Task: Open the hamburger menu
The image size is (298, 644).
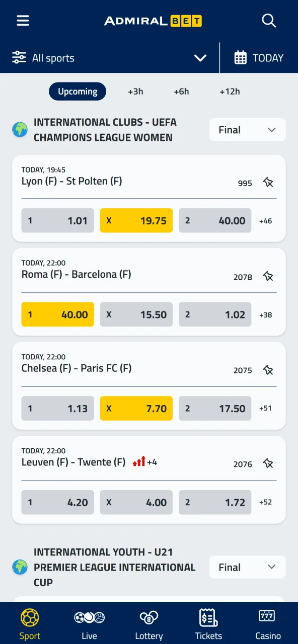Action: (x=23, y=21)
